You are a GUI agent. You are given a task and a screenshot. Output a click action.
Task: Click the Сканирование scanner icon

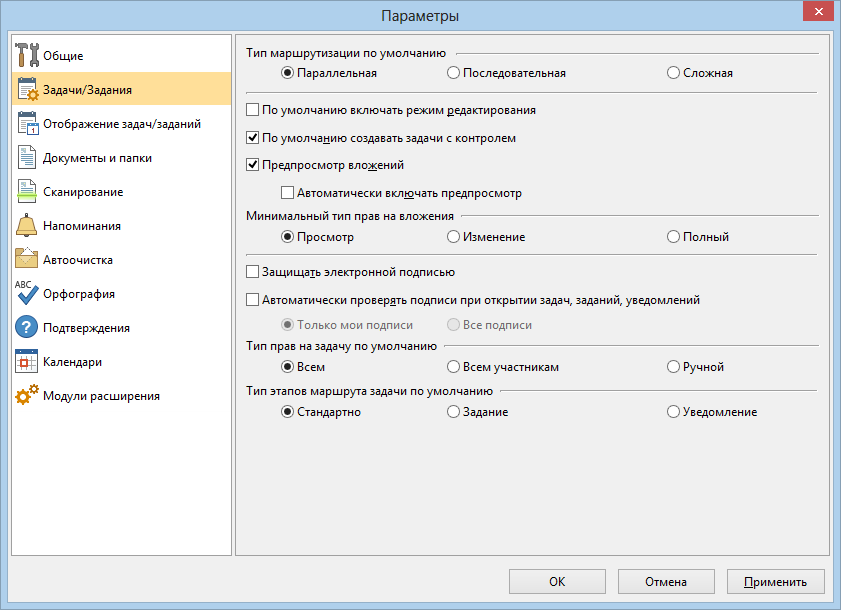pos(27,192)
